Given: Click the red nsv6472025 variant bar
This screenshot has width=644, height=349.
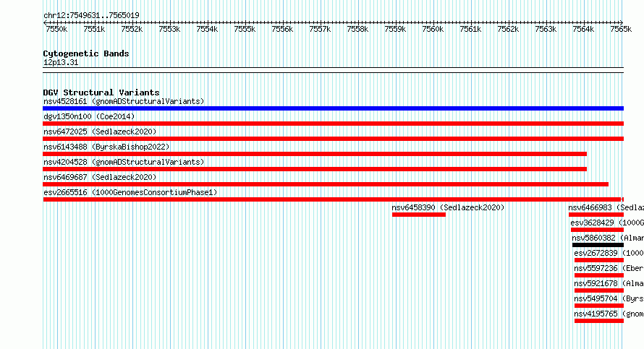Looking at the screenshot, I should coord(333,139).
